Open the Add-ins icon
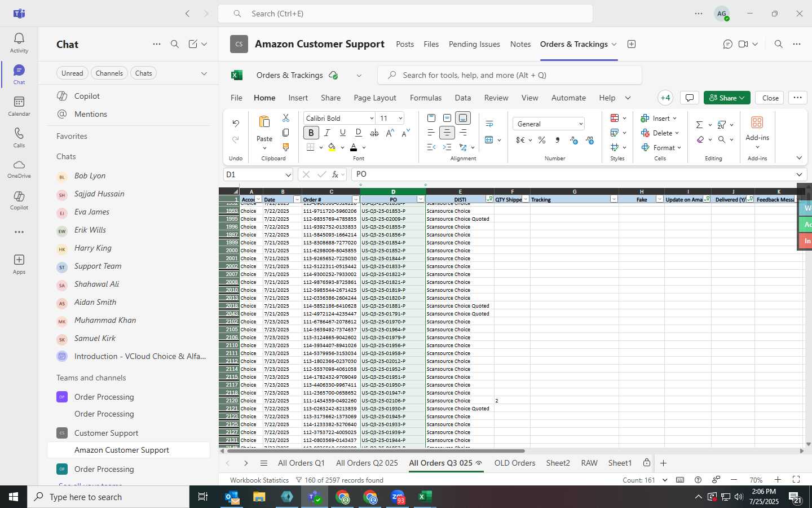The image size is (812, 508). click(x=757, y=122)
